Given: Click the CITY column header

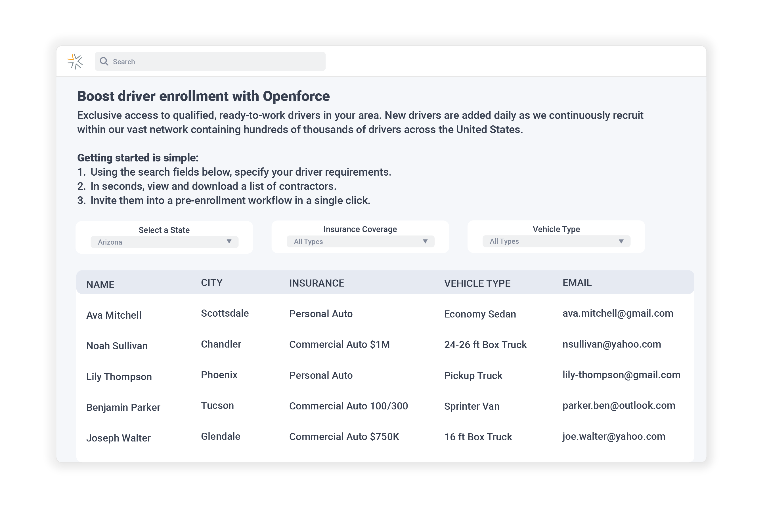Looking at the screenshot, I should [x=211, y=283].
